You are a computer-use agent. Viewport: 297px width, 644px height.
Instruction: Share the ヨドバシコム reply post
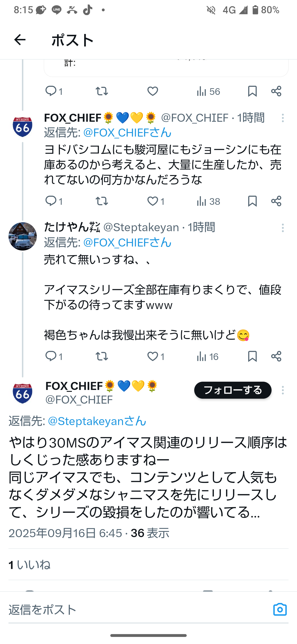pos(276,201)
